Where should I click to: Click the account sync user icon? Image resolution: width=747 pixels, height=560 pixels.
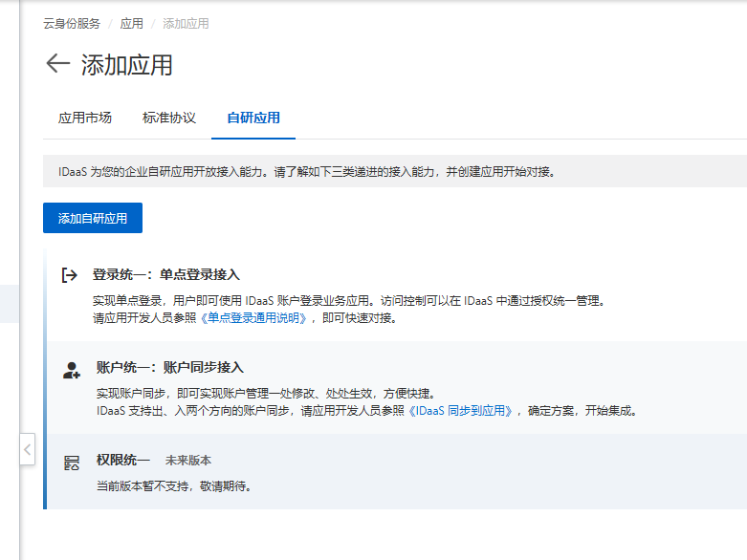tap(71, 370)
